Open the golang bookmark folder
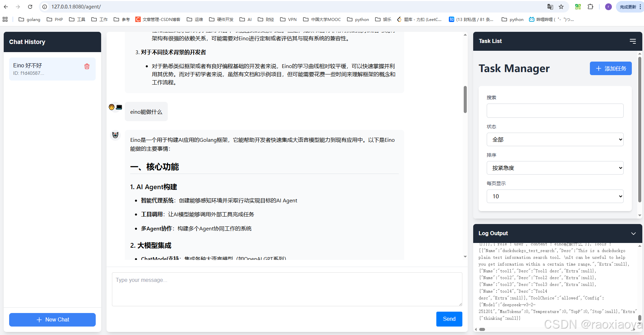This screenshot has width=644, height=335. [29, 19]
